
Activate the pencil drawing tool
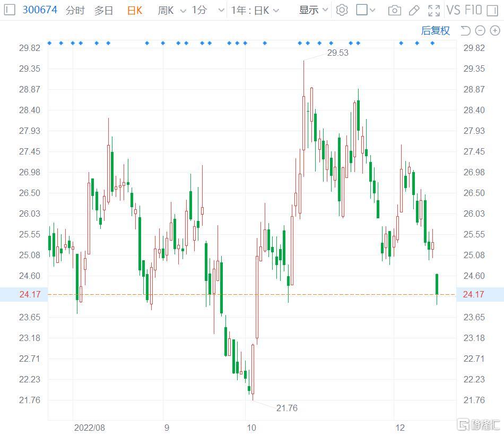click(414, 10)
